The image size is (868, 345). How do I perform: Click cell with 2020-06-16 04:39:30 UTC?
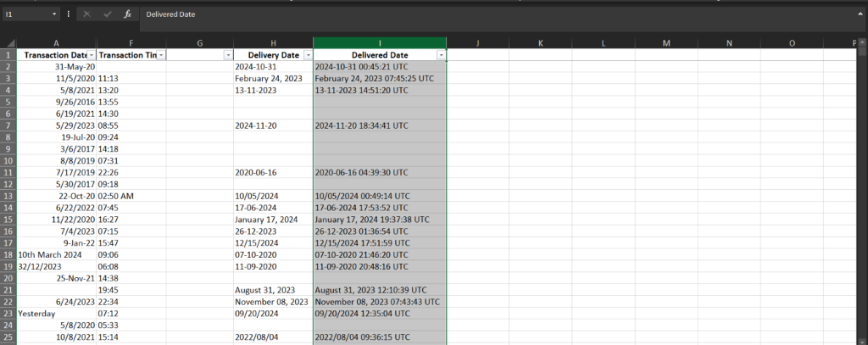pos(380,173)
